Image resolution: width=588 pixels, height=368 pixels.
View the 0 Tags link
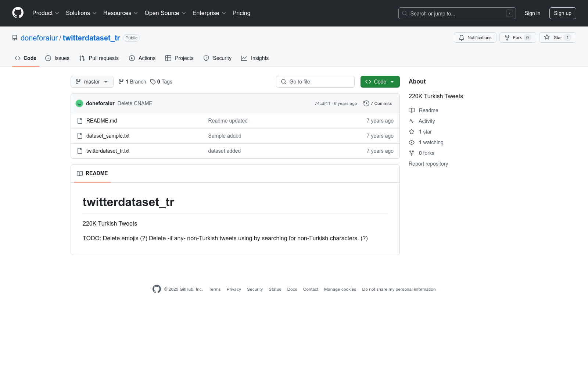(x=161, y=82)
